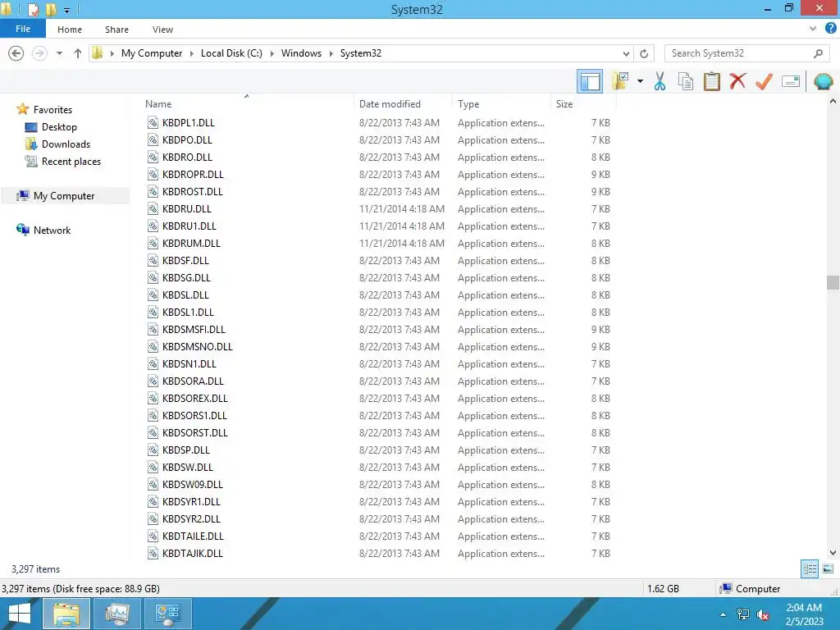The height and width of the screenshot is (630, 840).
Task: Select the file KBDSMSNO.DLL
Action: pos(197,347)
